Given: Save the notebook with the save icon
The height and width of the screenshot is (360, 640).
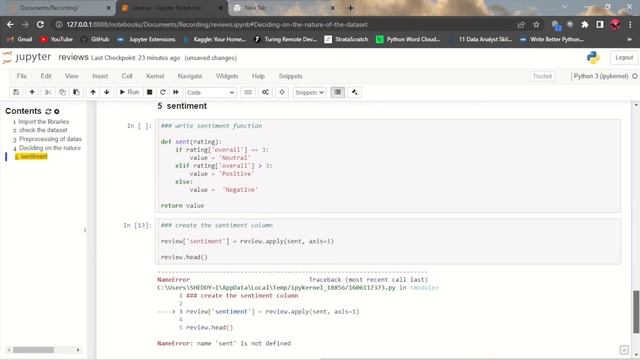Looking at the screenshot, I should coord(16,92).
